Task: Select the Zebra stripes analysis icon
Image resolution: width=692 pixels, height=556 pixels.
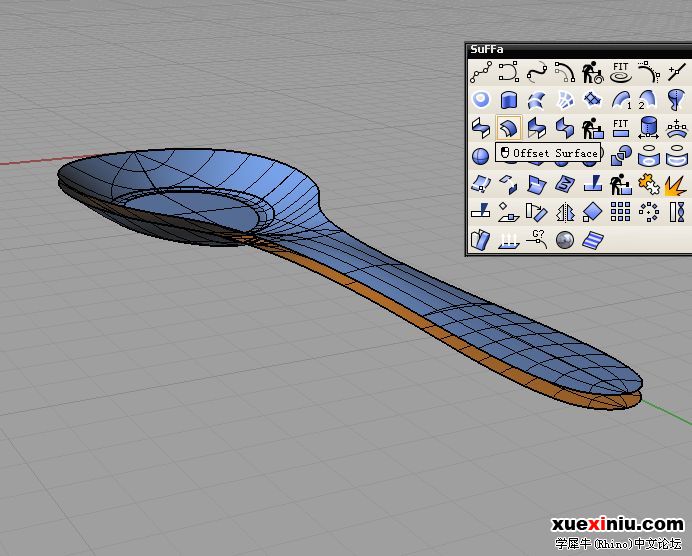Action: 593,240
